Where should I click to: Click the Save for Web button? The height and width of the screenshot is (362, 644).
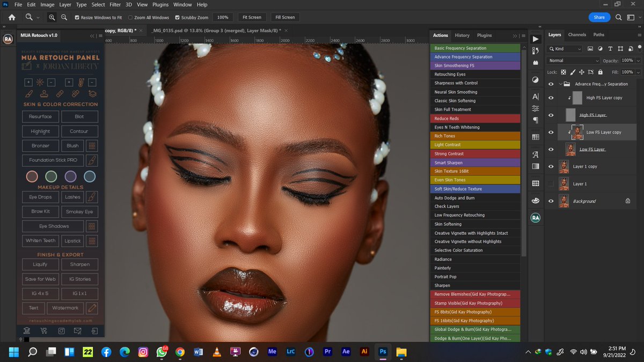point(40,279)
